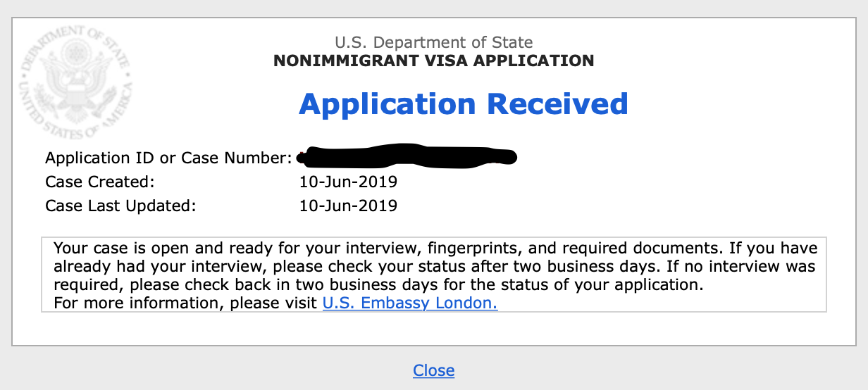The image size is (868, 390).
Task: Click the case status message box
Action: pyautogui.click(x=434, y=275)
